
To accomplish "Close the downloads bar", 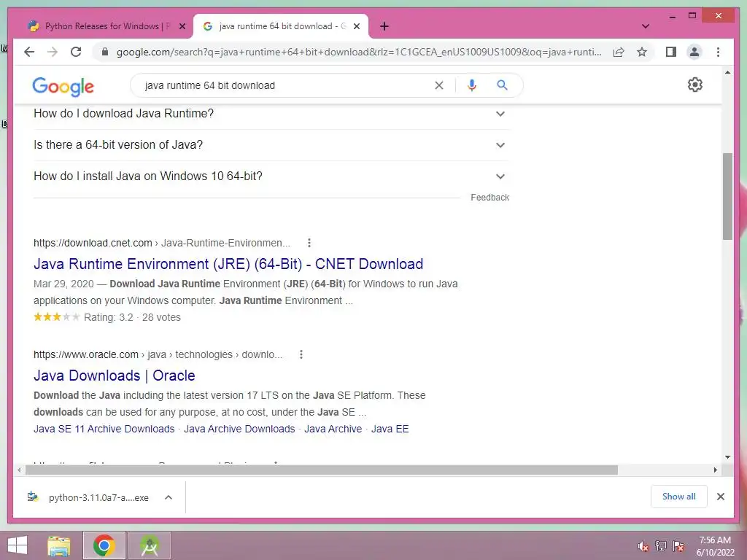I will point(720,497).
